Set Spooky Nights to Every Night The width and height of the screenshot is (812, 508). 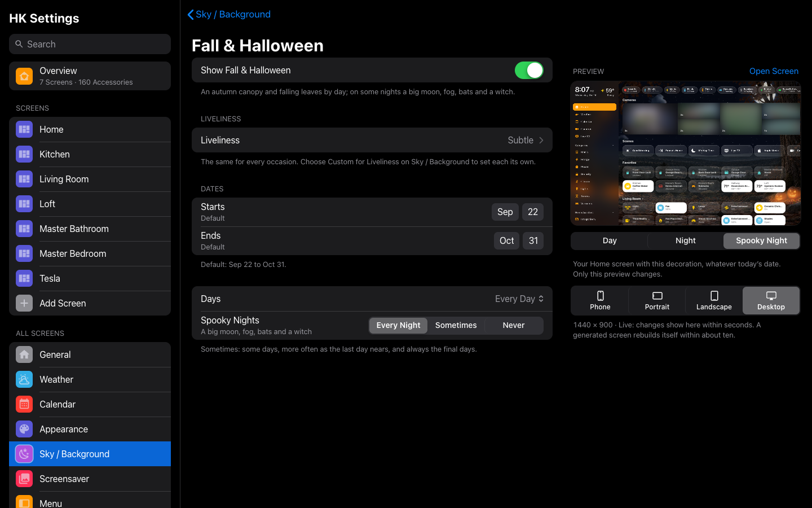coord(398,325)
